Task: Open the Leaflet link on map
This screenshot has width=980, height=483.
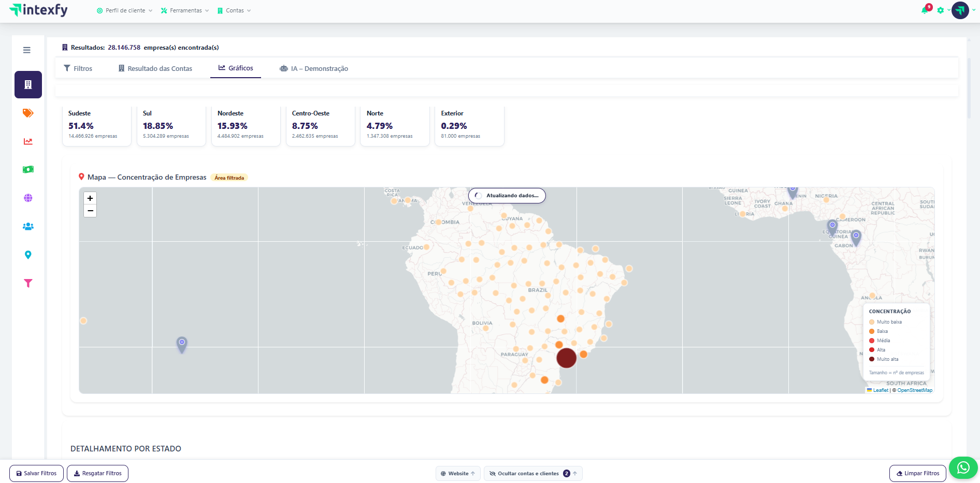Action: [x=881, y=390]
